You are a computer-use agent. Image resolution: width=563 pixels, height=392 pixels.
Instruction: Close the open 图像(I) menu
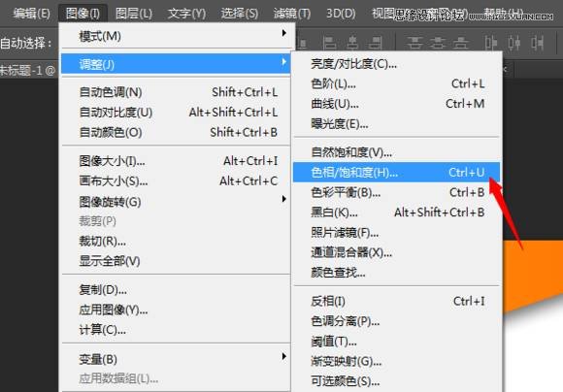(x=83, y=14)
